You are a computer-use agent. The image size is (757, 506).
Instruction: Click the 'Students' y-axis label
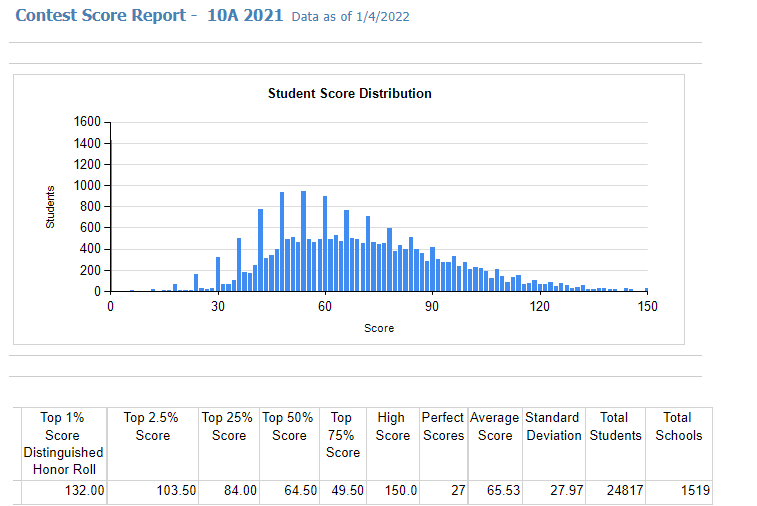pyautogui.click(x=50, y=207)
